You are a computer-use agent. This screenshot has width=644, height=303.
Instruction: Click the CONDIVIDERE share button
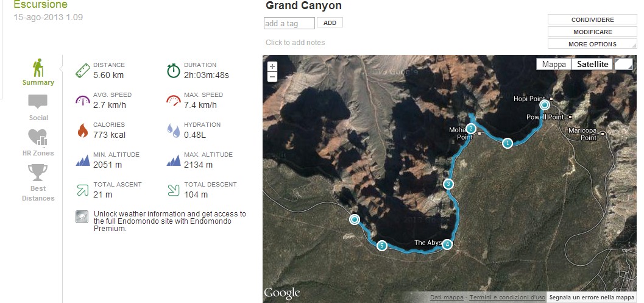point(592,20)
